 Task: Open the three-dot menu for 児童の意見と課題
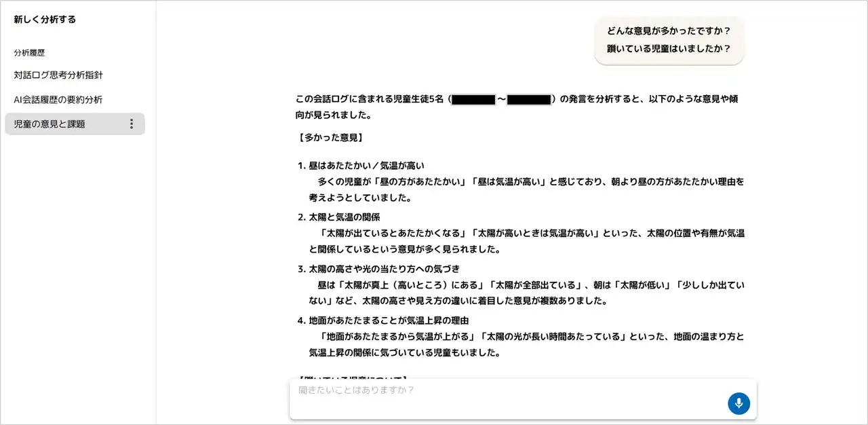(x=132, y=124)
